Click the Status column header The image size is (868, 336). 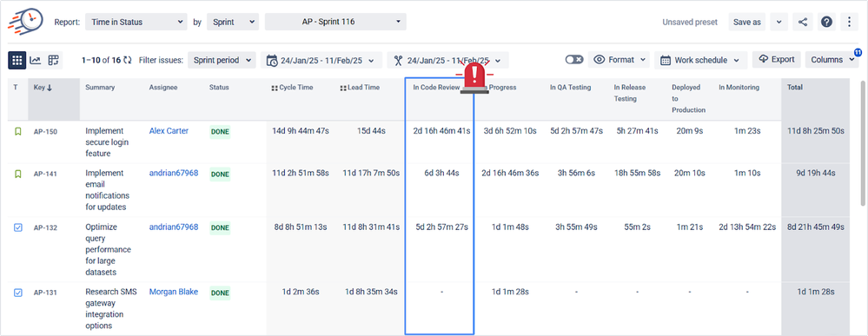(219, 88)
